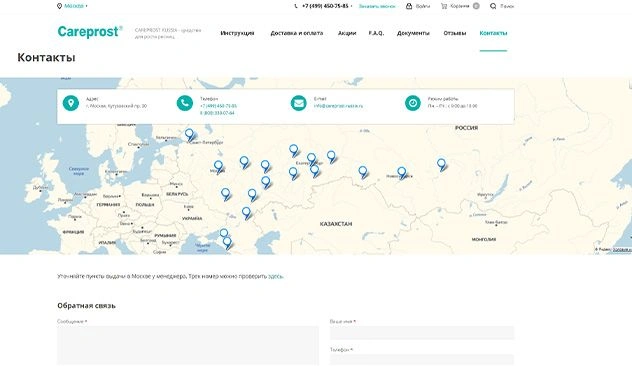Click the search magnifier icon

point(493,6)
